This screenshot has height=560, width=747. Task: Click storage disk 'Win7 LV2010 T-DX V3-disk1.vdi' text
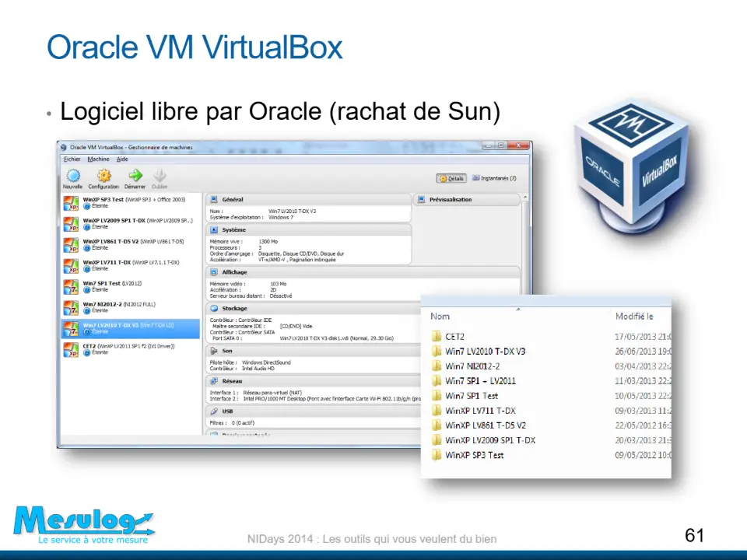point(337,338)
